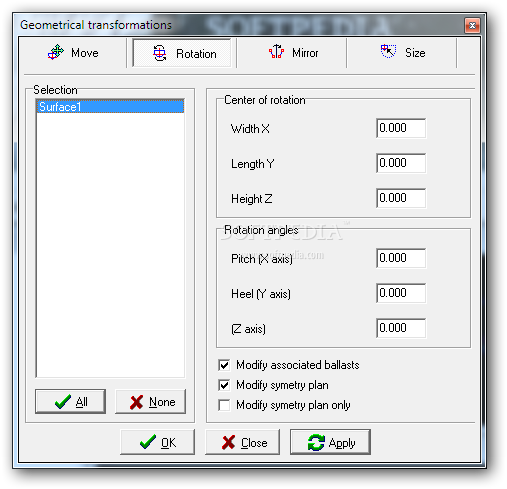This screenshot has width=507, height=489.
Task: Click the All selection button
Action: pyautogui.click(x=70, y=401)
